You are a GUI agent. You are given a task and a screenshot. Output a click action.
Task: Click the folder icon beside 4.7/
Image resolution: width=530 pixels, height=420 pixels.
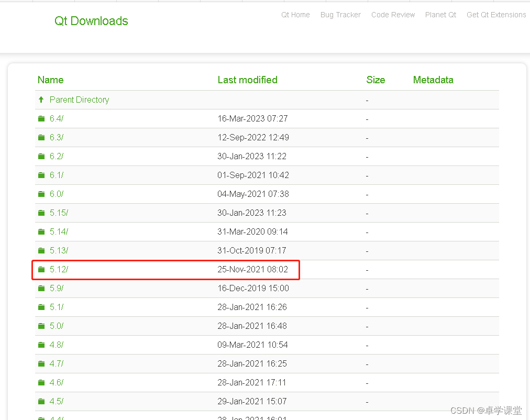tap(41, 364)
